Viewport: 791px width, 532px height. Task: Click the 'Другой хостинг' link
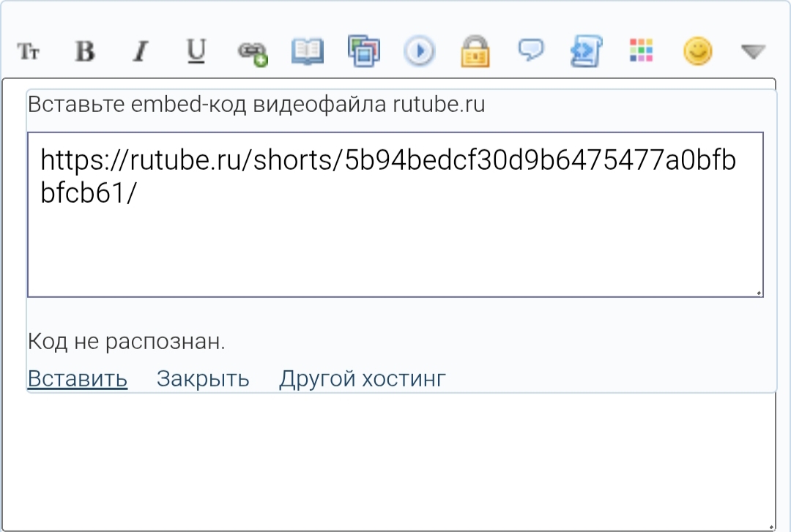point(362,378)
